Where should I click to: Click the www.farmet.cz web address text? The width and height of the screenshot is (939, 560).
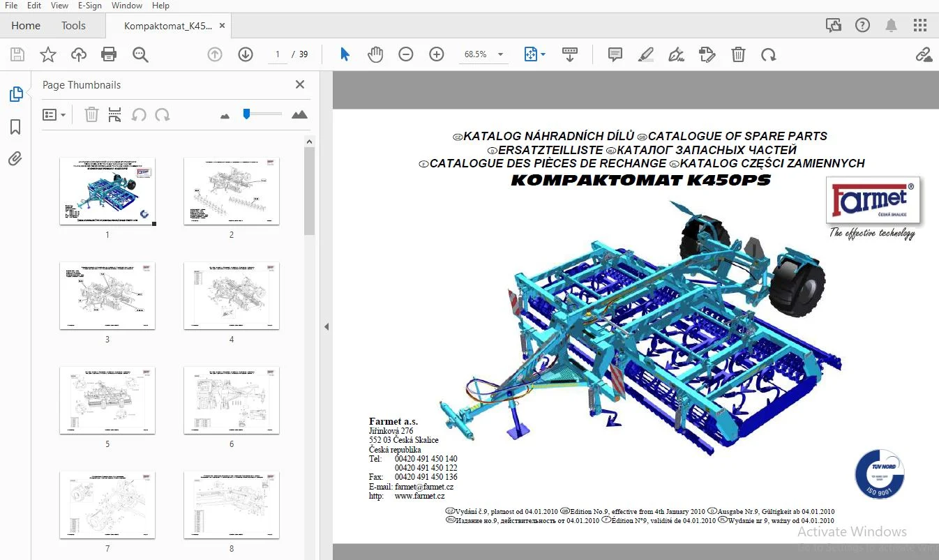420,496
